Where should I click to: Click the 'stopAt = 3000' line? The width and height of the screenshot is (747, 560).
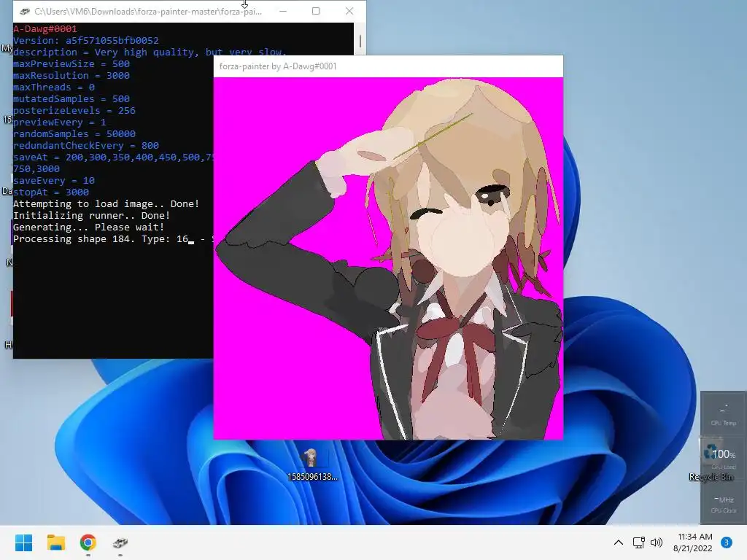51,192
